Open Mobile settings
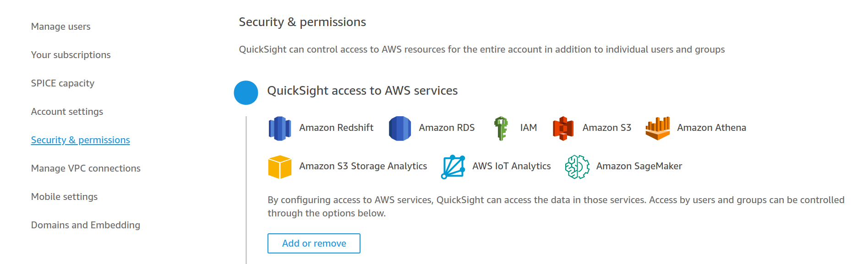868x264 pixels. pos(64,196)
